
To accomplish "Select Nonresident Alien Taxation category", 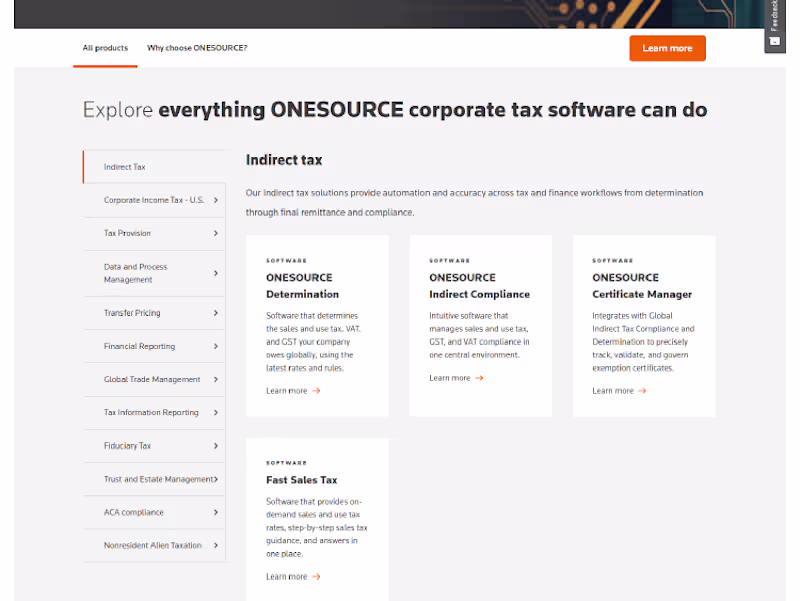I will [x=154, y=545].
